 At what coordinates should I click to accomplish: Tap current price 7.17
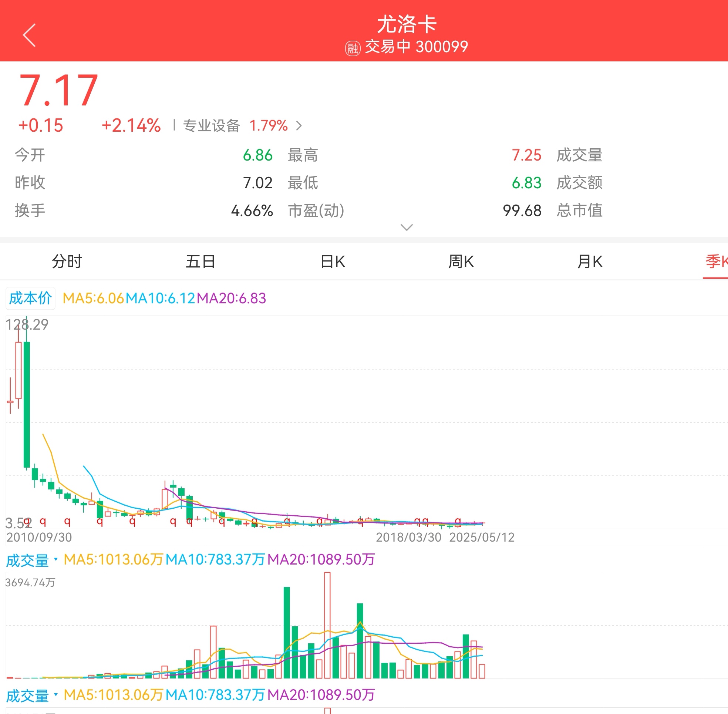[x=58, y=90]
